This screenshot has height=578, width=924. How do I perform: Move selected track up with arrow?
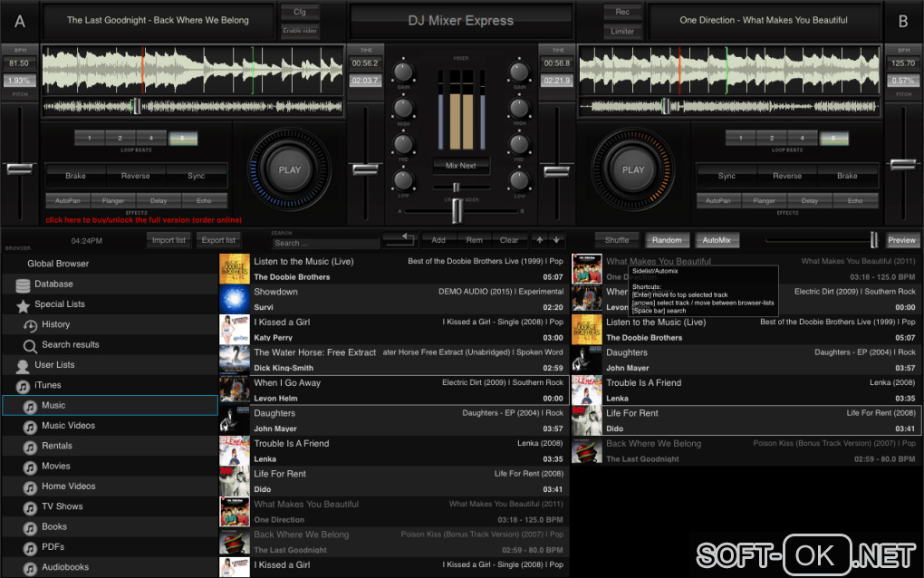pyautogui.click(x=540, y=240)
